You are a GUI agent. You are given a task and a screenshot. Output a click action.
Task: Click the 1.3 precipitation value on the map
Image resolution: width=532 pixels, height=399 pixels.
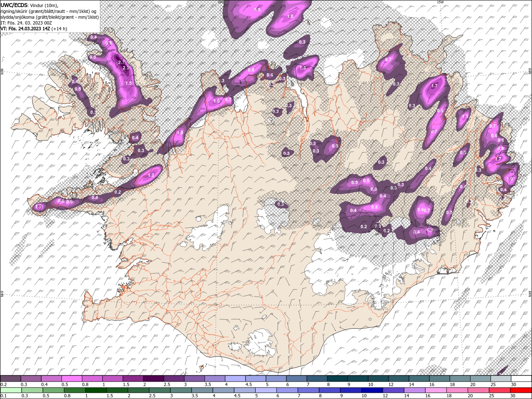tap(303, 67)
